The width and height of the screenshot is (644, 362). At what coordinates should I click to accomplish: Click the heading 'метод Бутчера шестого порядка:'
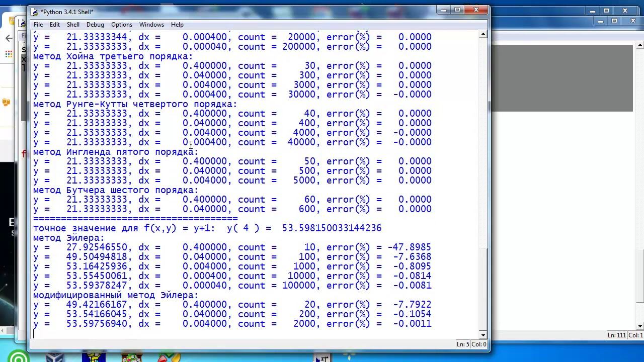[x=116, y=190]
